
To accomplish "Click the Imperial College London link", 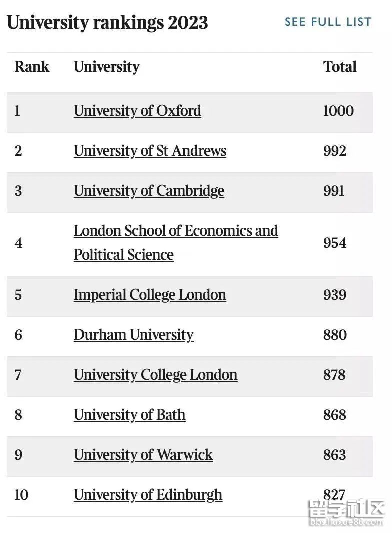I will tap(150, 295).
